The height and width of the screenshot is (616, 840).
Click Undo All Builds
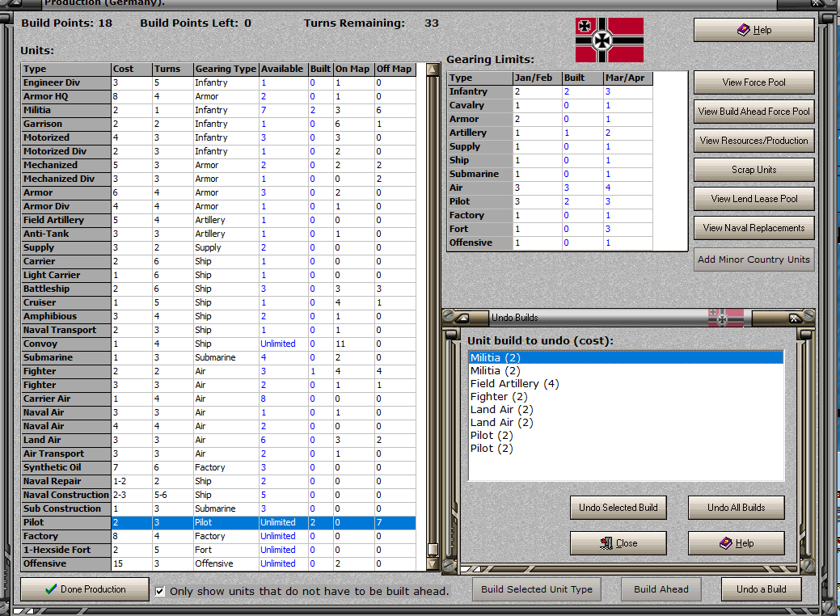tap(736, 508)
